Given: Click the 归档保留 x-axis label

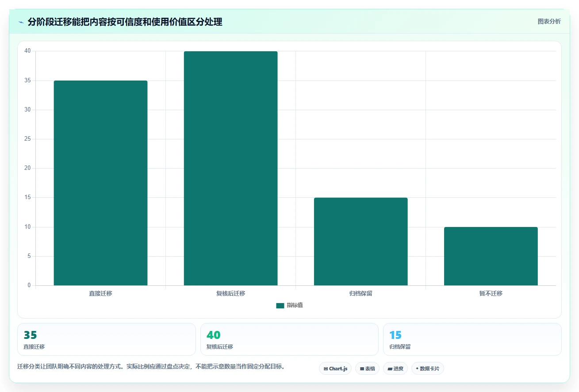Looking at the screenshot, I should (x=360, y=293).
